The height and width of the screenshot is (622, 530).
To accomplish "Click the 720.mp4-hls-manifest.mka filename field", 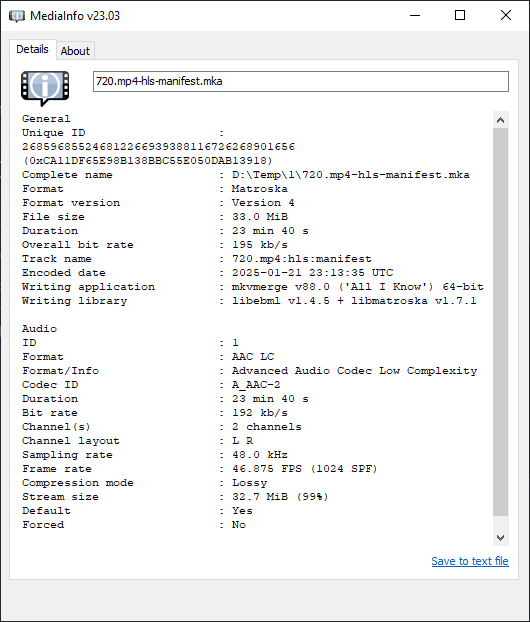I will (x=301, y=81).
